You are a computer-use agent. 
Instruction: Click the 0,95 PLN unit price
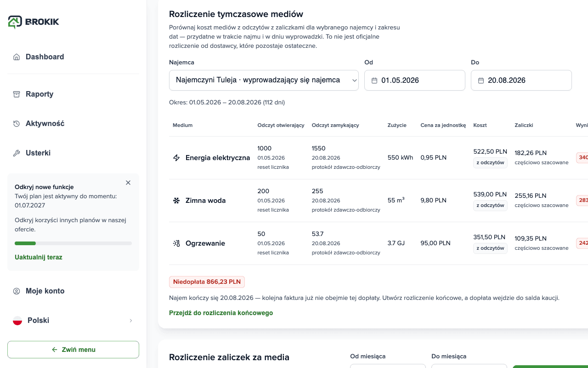pyautogui.click(x=434, y=157)
